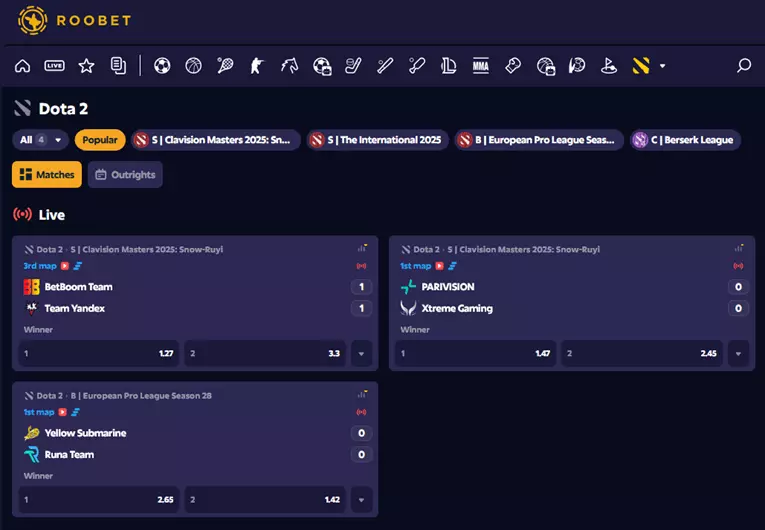Image resolution: width=765 pixels, height=530 pixels.
Task: Select the soccer ball sport icon
Action: point(162,65)
